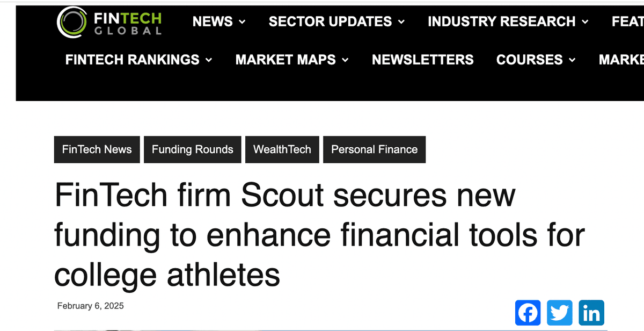The width and height of the screenshot is (644, 331).
Task: Expand the Market Maps chevron
Action: click(x=345, y=60)
